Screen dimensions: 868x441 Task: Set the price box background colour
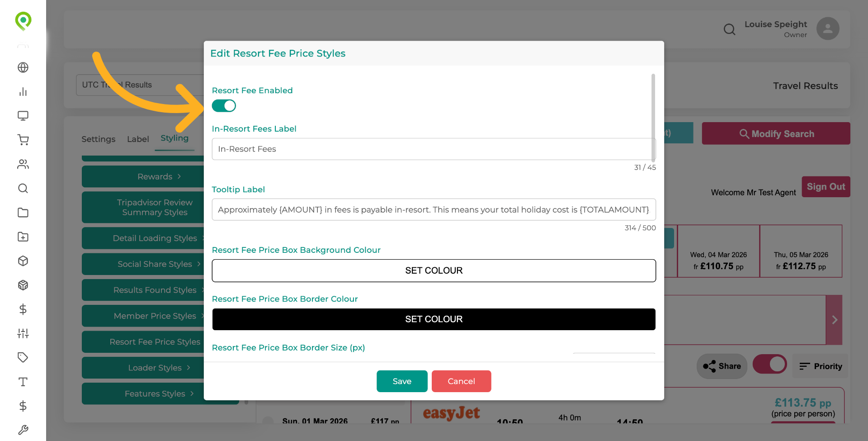pyautogui.click(x=434, y=270)
